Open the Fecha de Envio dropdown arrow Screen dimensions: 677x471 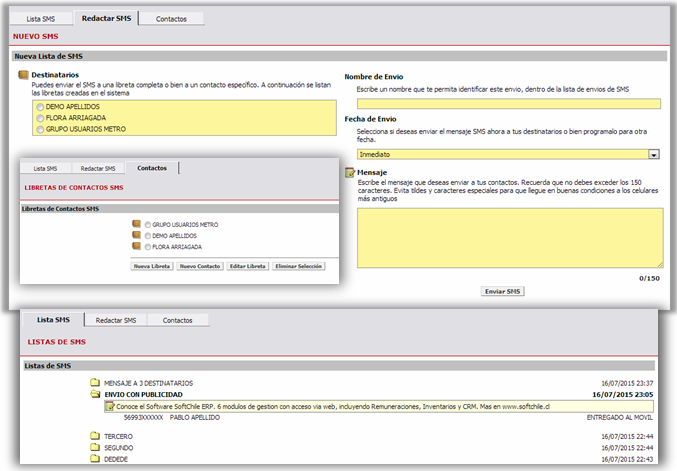[654, 155]
